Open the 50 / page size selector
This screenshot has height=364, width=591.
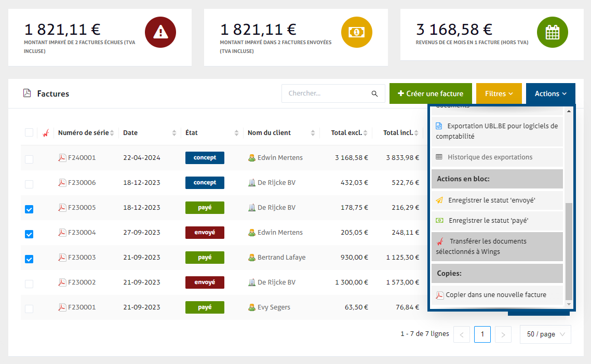click(545, 334)
